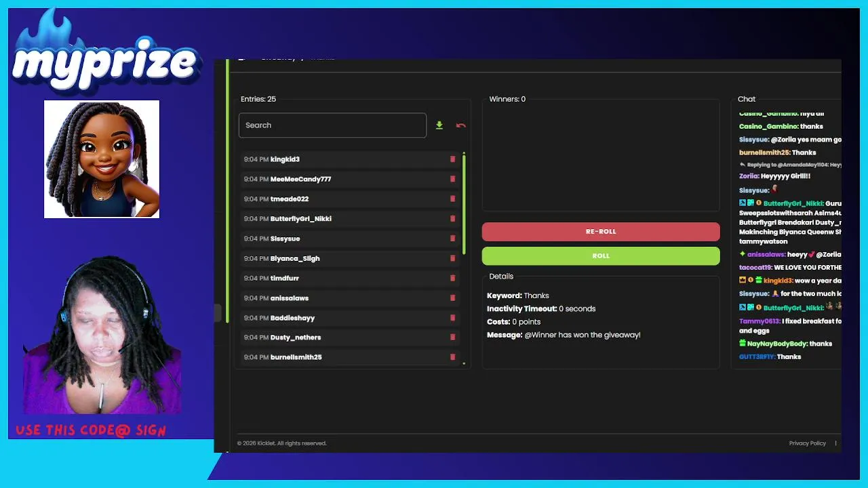Remove anissalaws entry trash icon
This screenshot has height=488, width=868.
[x=452, y=298]
